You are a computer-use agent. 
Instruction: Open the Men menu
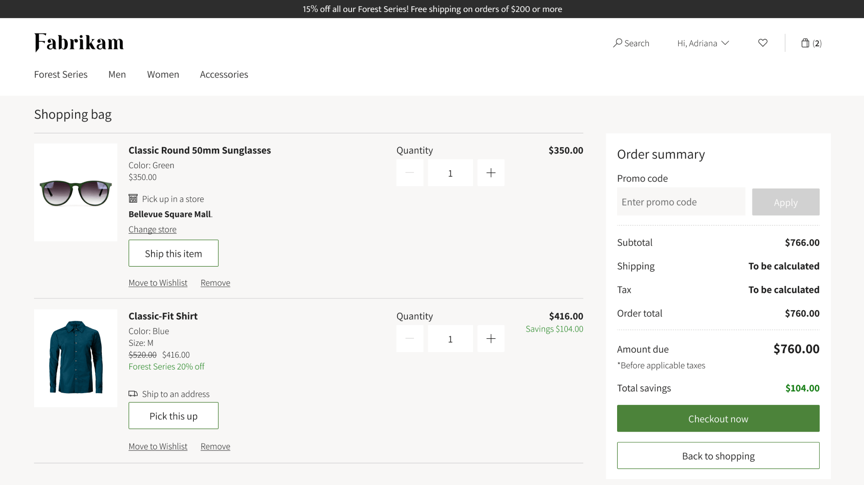point(117,74)
